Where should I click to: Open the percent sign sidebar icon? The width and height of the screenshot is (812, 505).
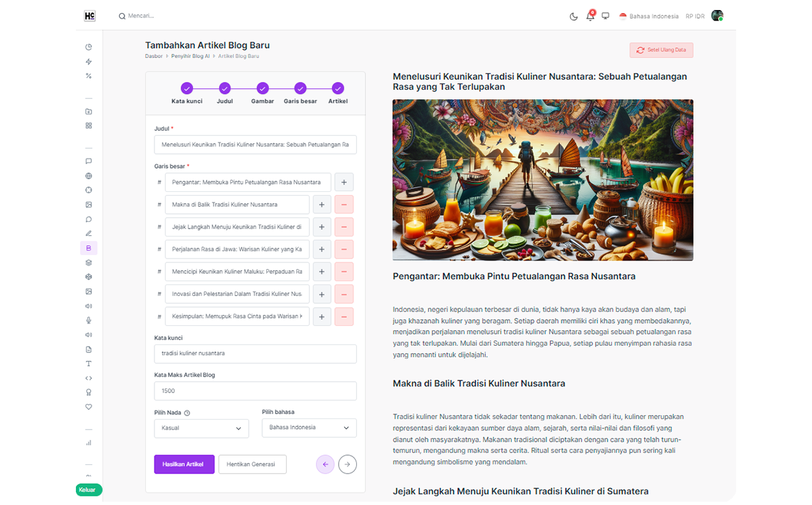(89, 76)
